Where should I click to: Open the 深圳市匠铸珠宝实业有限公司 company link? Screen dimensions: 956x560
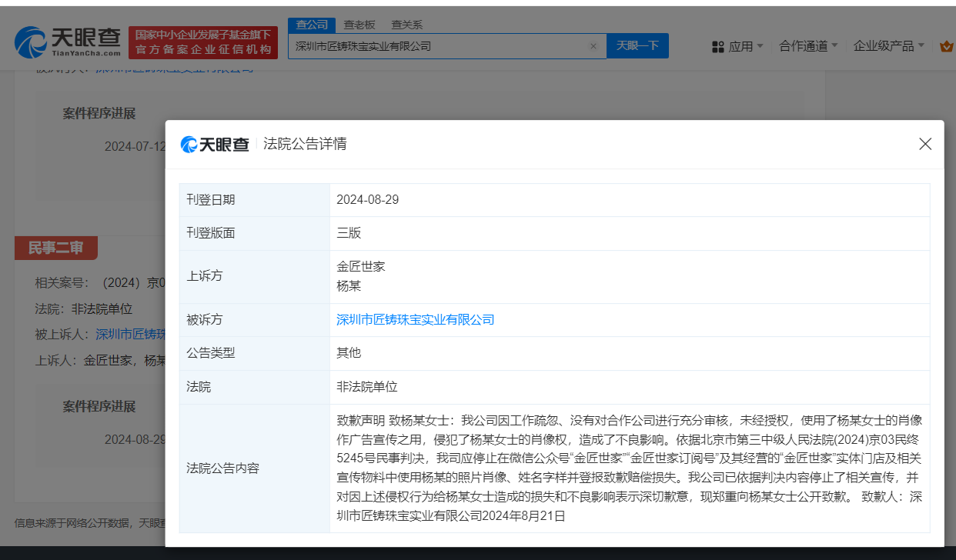[416, 319]
